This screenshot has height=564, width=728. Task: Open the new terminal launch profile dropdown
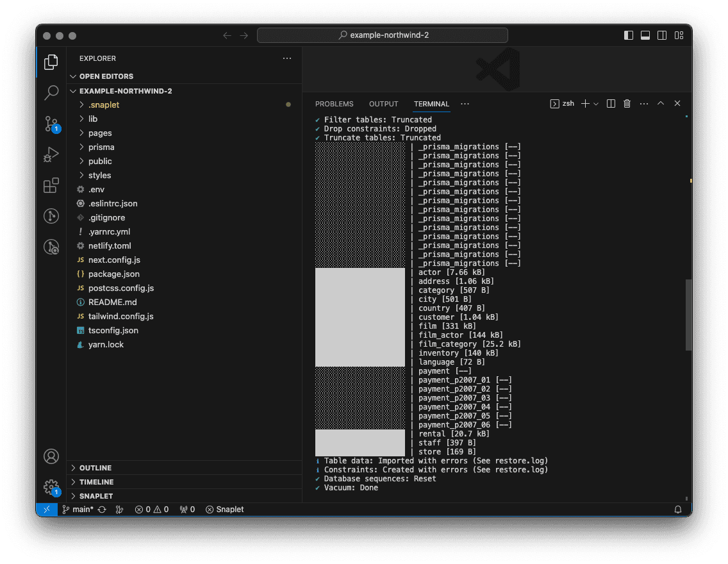[x=596, y=104]
